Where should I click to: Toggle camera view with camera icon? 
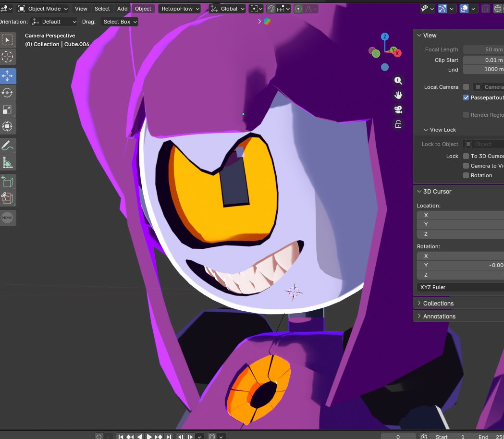398,110
